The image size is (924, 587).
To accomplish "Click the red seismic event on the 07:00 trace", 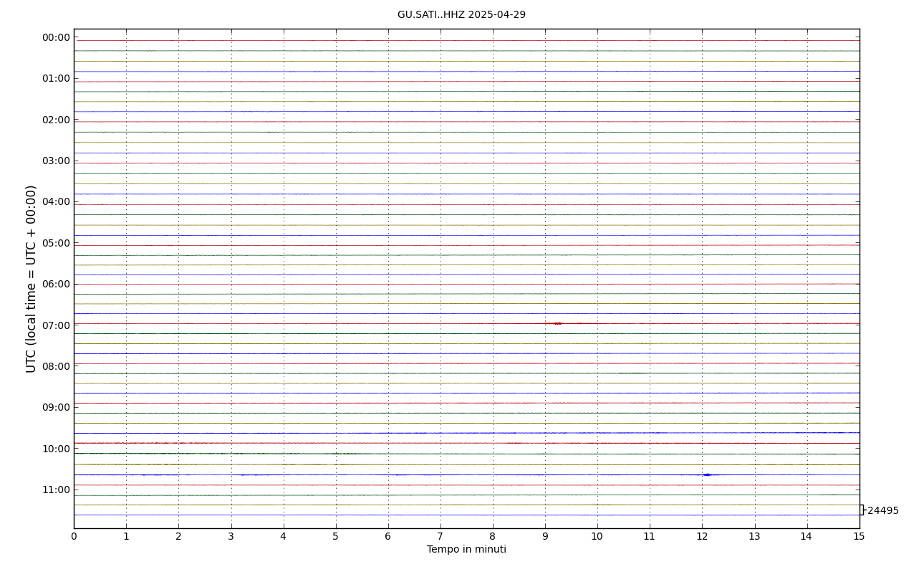I will pyautogui.click(x=557, y=323).
